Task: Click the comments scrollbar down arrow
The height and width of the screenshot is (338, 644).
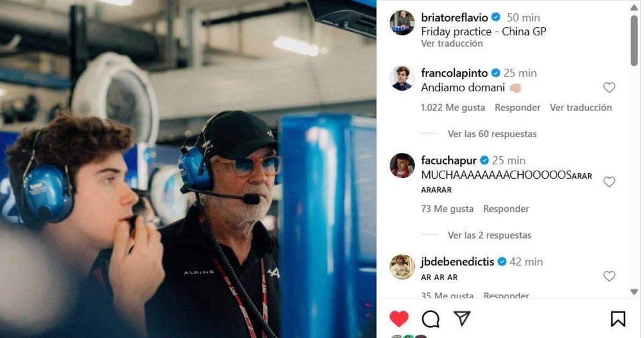Action: [x=634, y=292]
